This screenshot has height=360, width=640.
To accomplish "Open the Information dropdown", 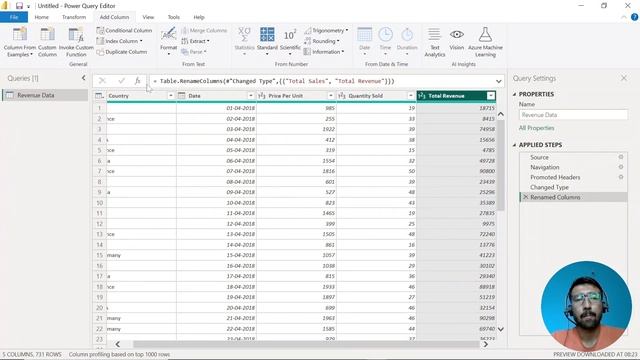I will 324,52.
